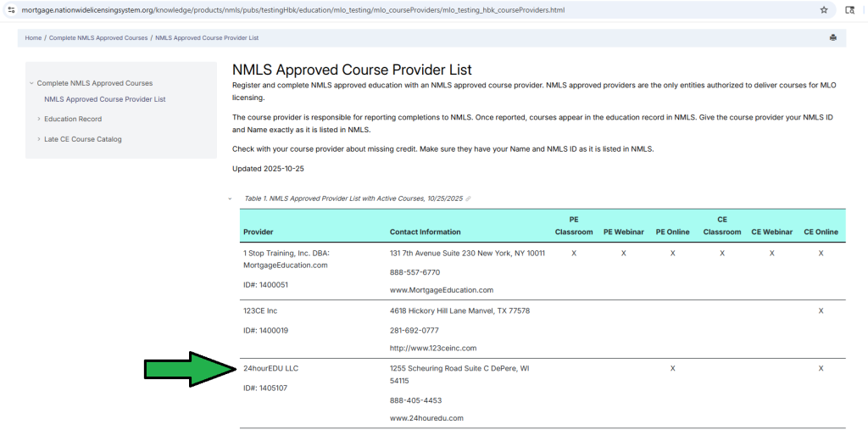Viewport: 868px width, 430px height.
Task: Click www.24houredu.com website text
Action: click(426, 418)
